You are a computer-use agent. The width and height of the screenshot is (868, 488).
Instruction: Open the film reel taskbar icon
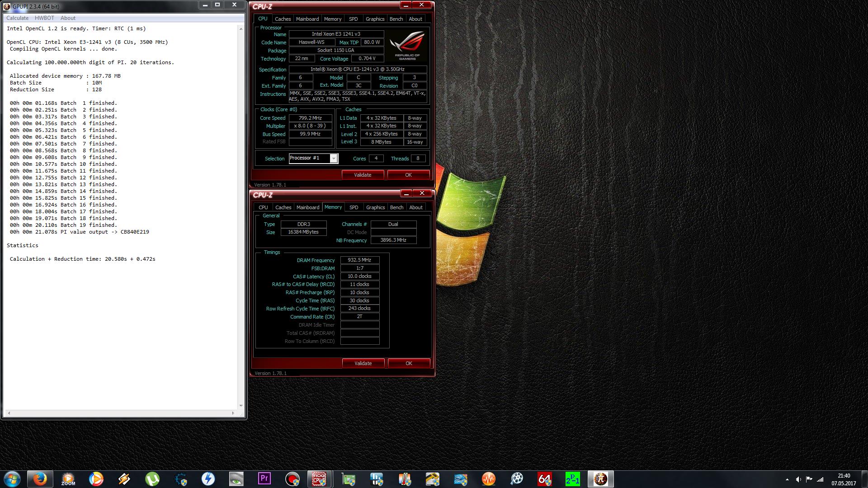click(517, 479)
